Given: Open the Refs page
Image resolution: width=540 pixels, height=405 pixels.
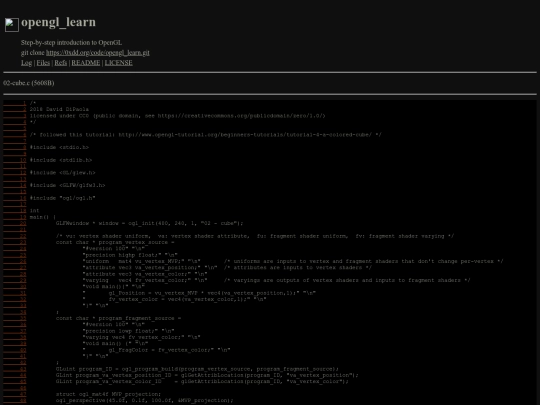Looking at the screenshot, I should click(61, 63).
